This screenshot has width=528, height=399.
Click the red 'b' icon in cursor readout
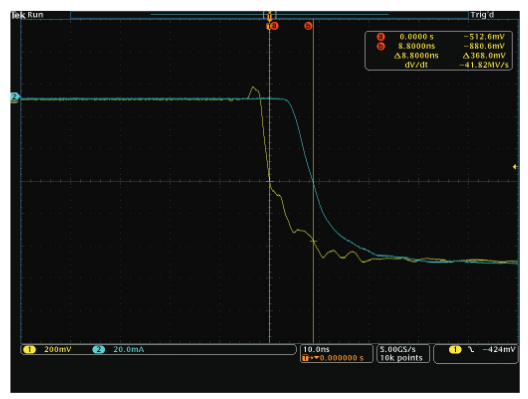click(x=381, y=46)
